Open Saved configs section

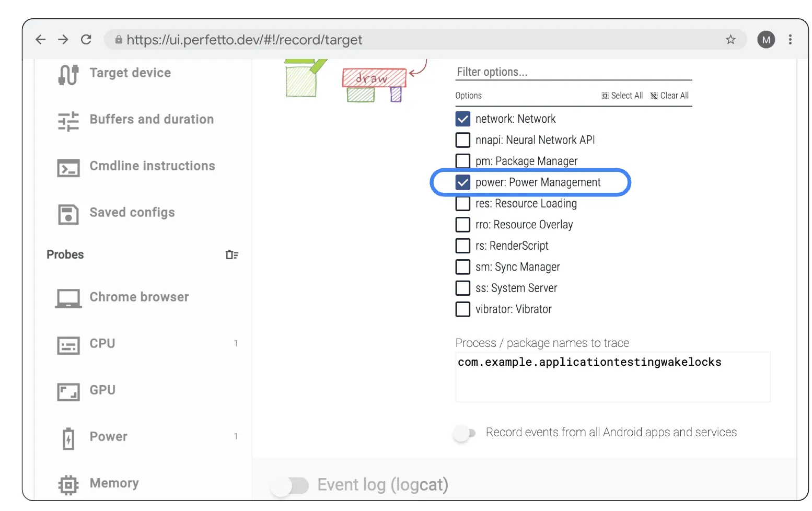point(132,213)
